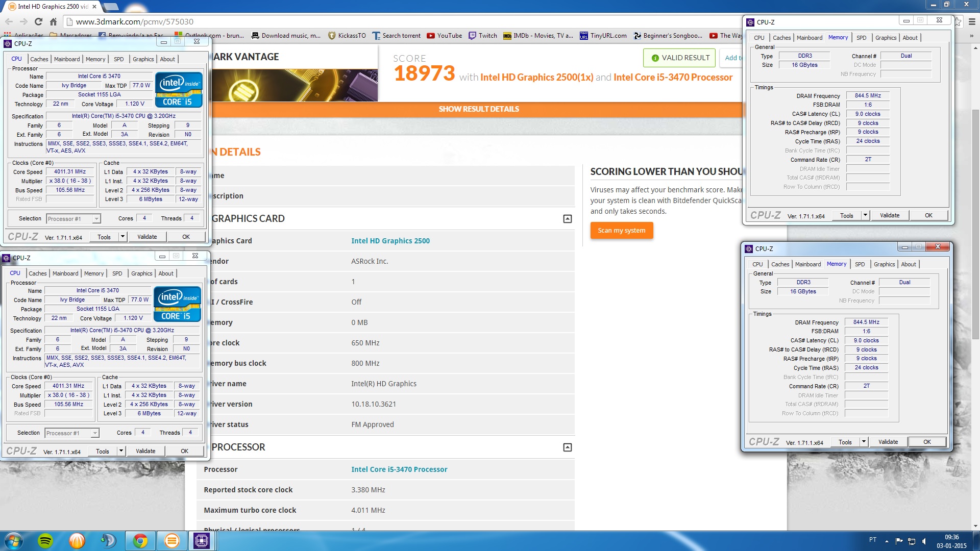This screenshot has width=980, height=551.
Task: Open CPU-Z taskbar icon
Action: pos(202,541)
